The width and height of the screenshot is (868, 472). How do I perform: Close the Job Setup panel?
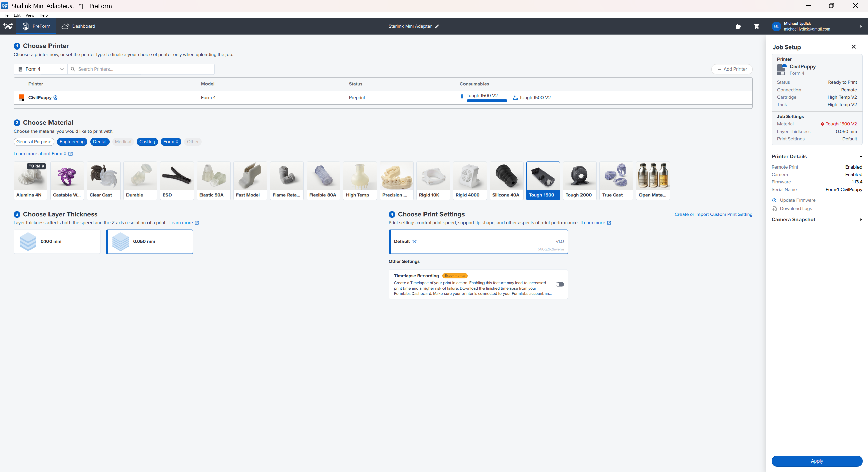pos(854,47)
